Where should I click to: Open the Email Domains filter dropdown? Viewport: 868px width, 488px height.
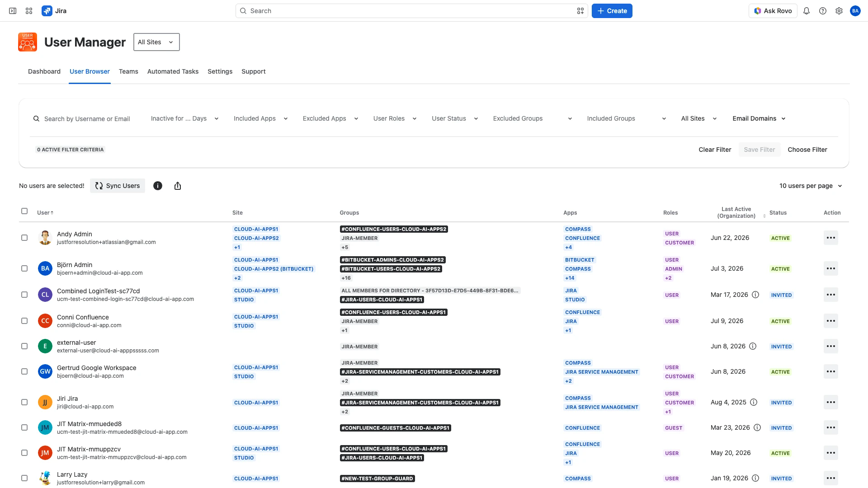(759, 118)
